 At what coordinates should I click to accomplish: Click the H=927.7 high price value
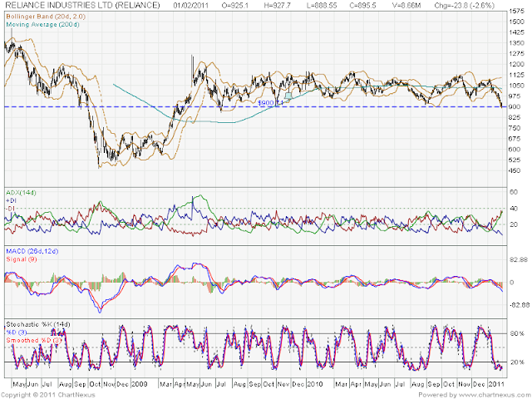pos(277,6)
